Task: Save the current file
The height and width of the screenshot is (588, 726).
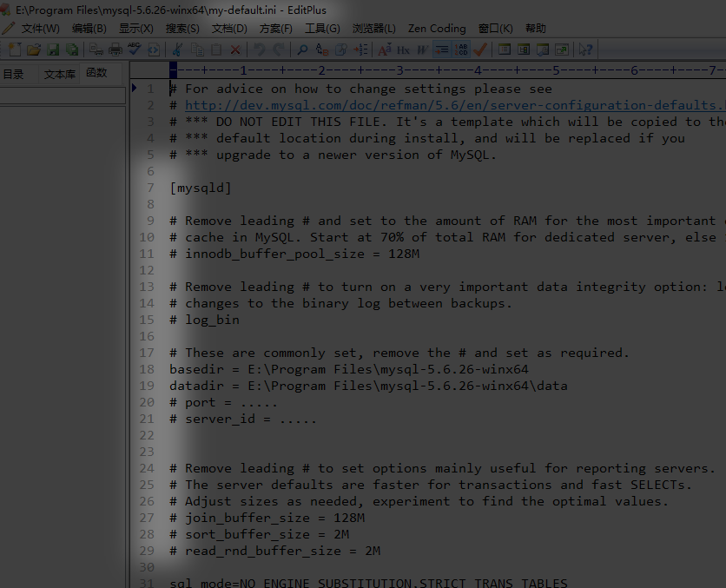Action: tap(53, 50)
